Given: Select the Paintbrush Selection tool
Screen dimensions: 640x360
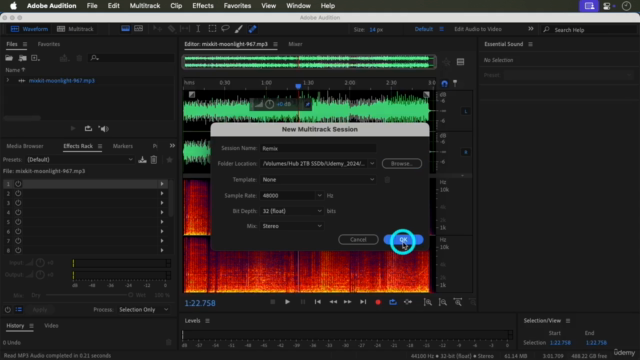Looking at the screenshot, I should [x=239, y=29].
